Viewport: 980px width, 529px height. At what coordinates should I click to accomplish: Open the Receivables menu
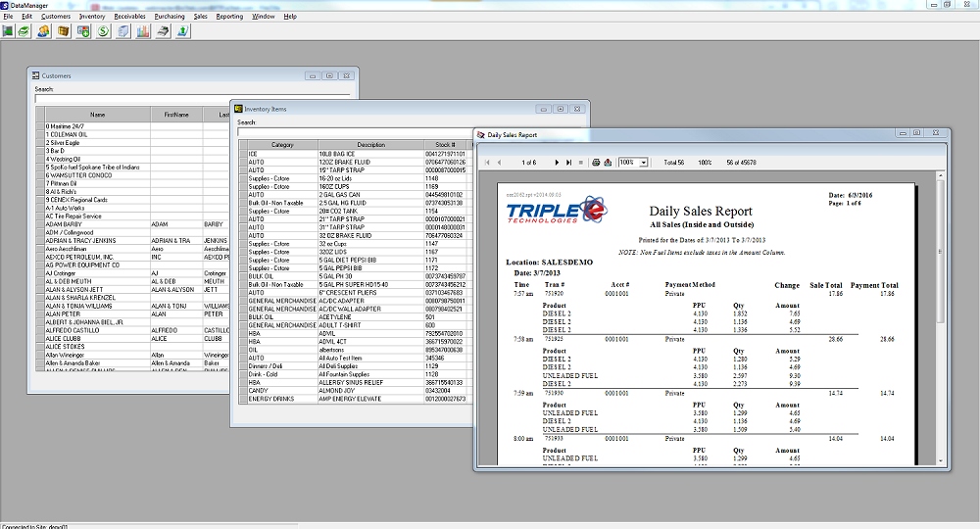[129, 17]
